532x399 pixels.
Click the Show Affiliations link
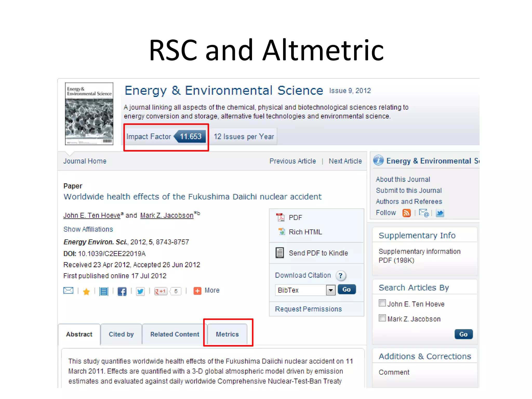[x=88, y=229]
